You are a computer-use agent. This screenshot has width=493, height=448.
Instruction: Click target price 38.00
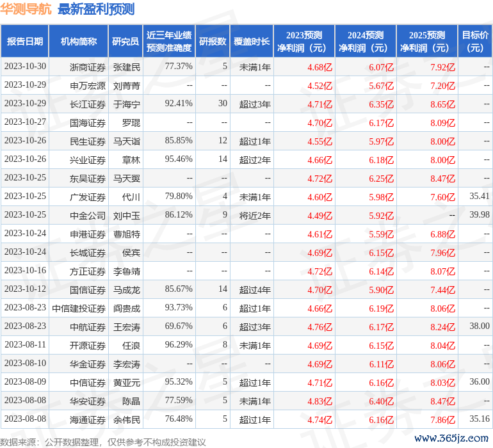pyautogui.click(x=480, y=326)
